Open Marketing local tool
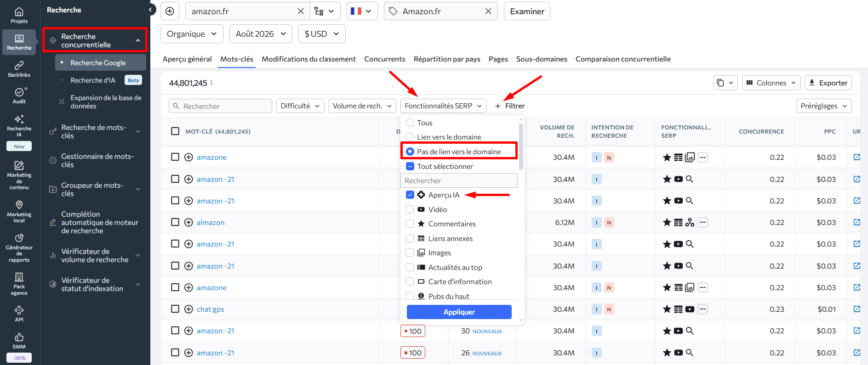 (19, 211)
